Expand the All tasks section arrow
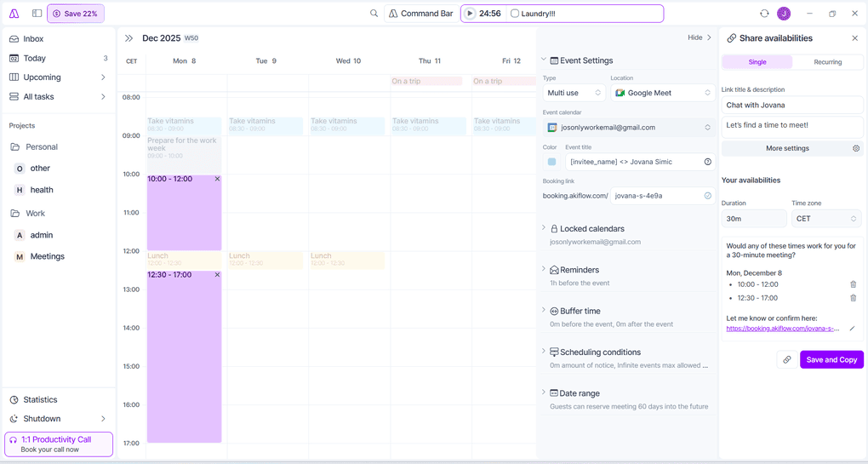The width and height of the screenshot is (868, 464). click(x=103, y=96)
